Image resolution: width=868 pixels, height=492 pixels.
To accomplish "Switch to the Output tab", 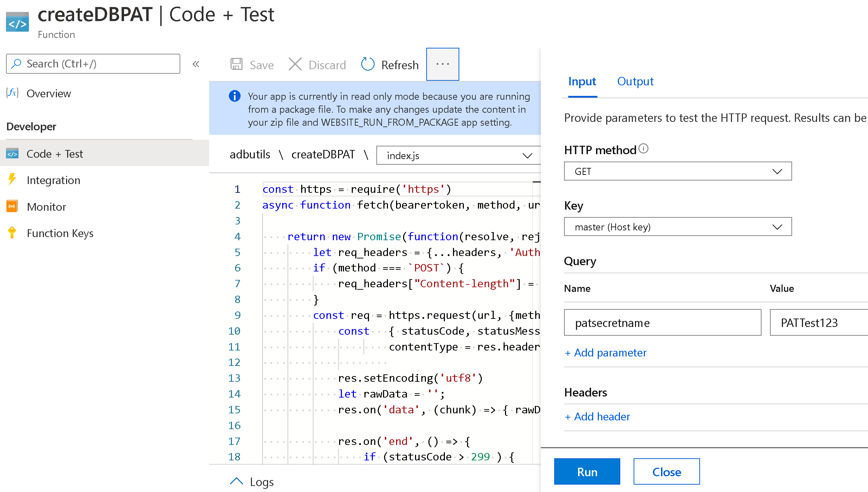I will tap(635, 81).
